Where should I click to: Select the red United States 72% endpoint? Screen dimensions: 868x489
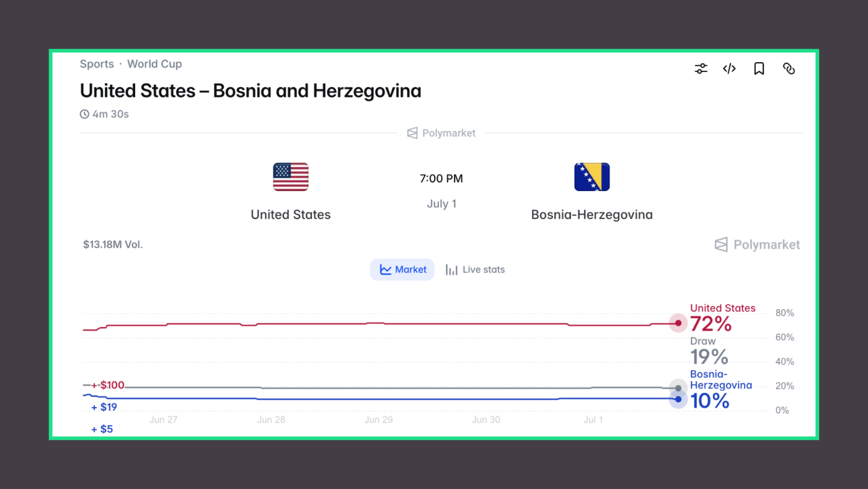pyautogui.click(x=678, y=323)
